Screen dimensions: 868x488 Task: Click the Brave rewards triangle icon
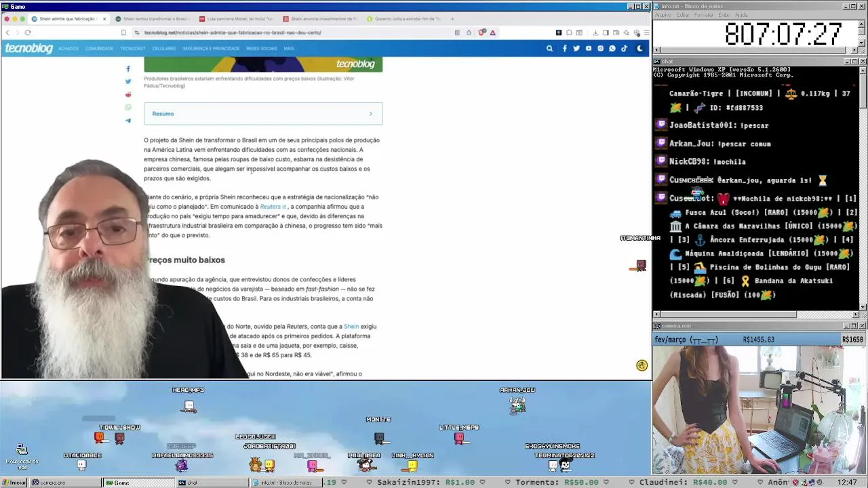pos(493,33)
